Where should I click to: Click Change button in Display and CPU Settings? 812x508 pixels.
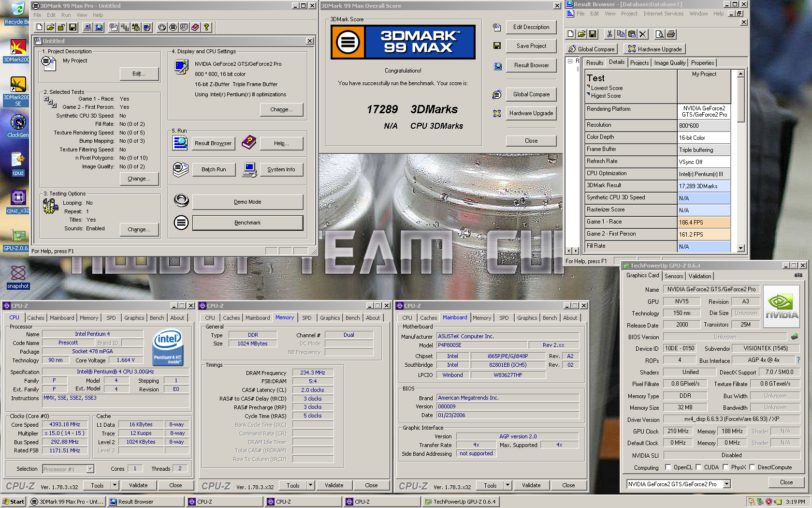(281, 109)
